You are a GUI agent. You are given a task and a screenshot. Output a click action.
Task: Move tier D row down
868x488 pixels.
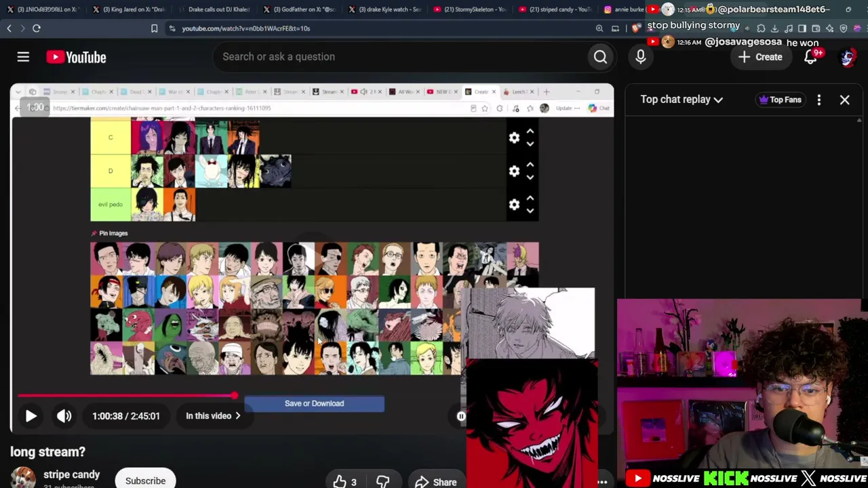point(530,177)
